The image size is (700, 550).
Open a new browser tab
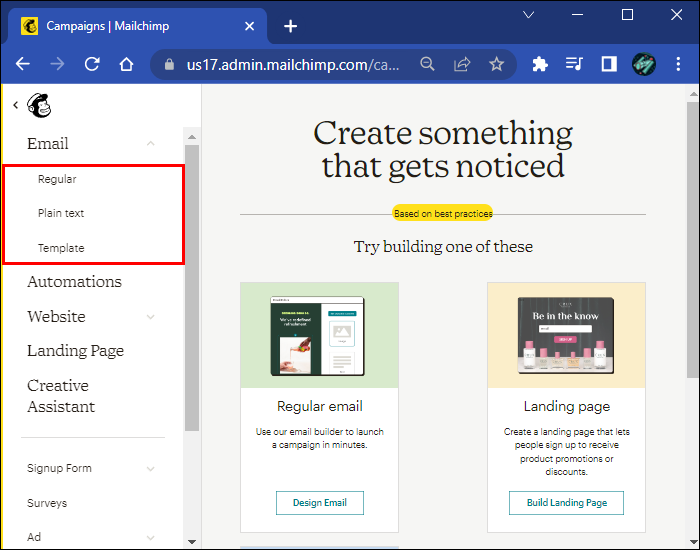pyautogui.click(x=291, y=26)
